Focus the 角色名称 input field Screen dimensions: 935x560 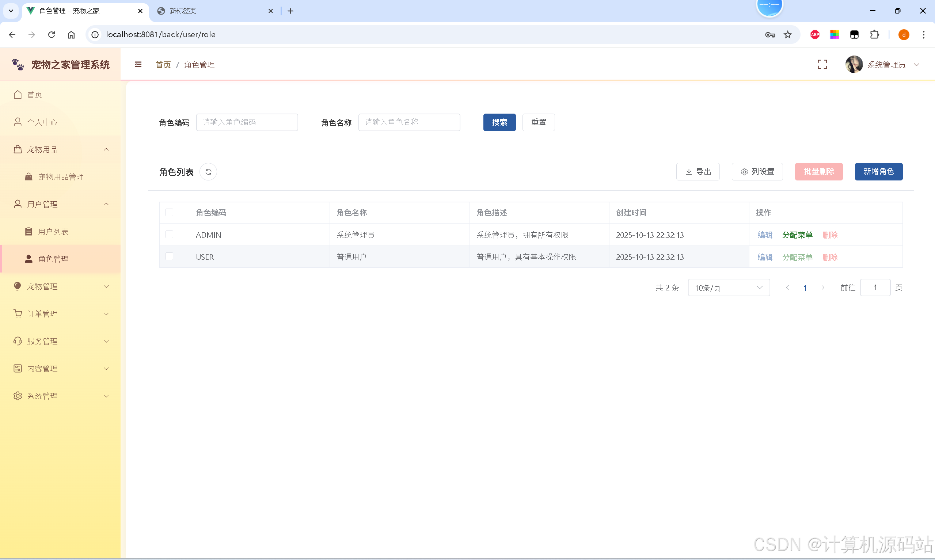coord(409,122)
